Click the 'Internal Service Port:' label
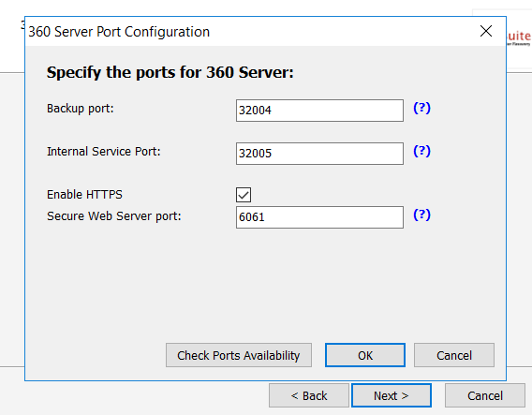Screen dimensions: 532x415 (x=103, y=152)
